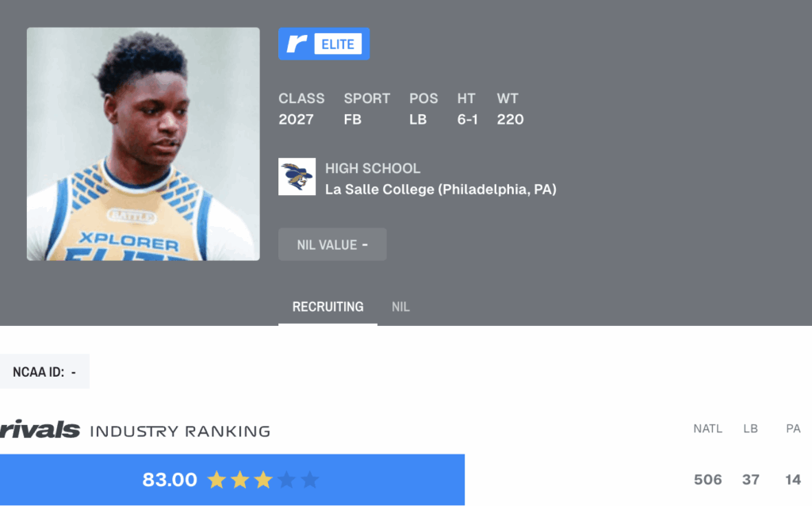Click the Rivals 'r' logo icon
Viewport: 812px width, 506px height.
click(297, 44)
